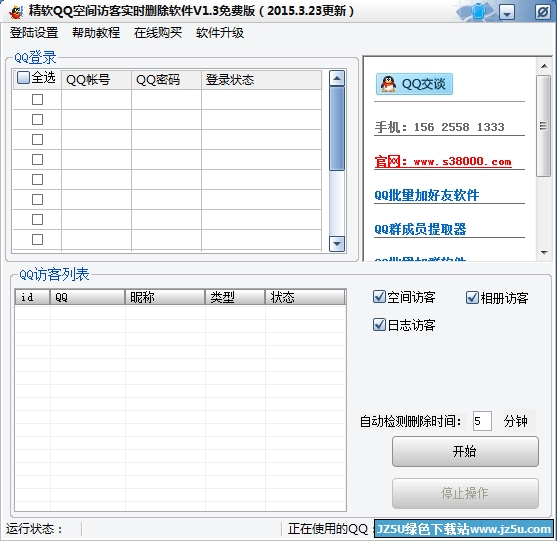Click the QQ密码 column header
Viewport: 557px width, 541px height.
[x=166, y=80]
